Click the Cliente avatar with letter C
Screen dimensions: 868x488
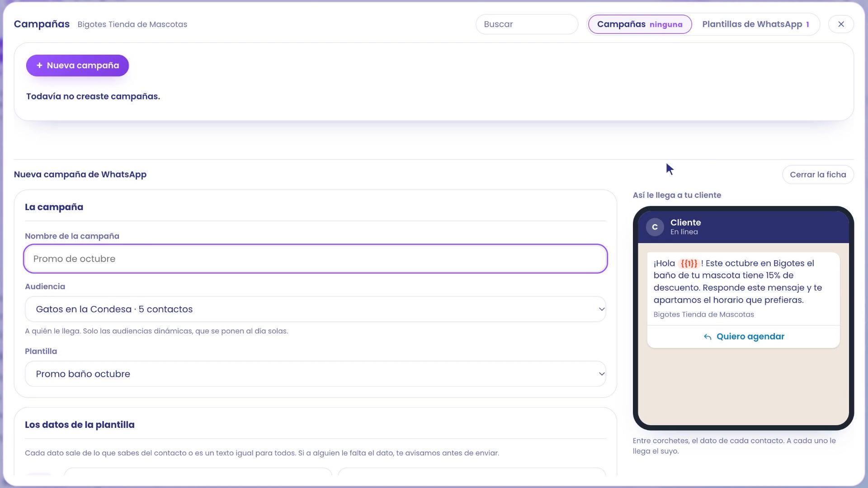(655, 227)
